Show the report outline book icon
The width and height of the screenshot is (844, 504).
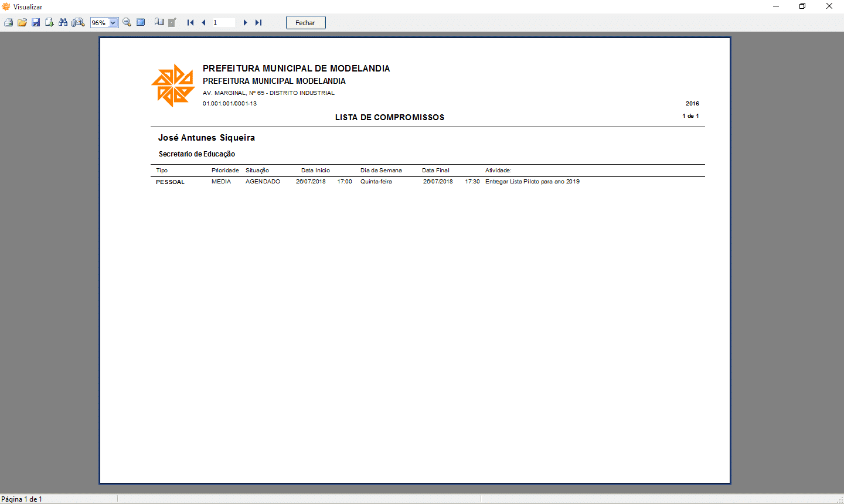click(159, 23)
